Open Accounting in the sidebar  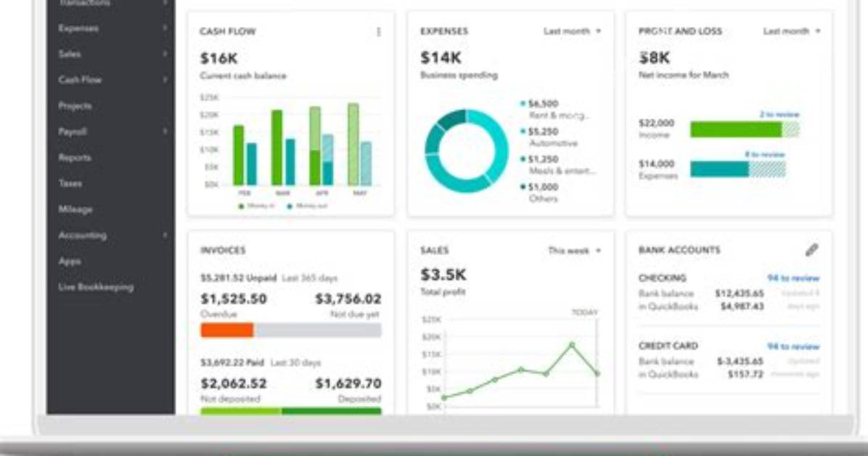[82, 235]
